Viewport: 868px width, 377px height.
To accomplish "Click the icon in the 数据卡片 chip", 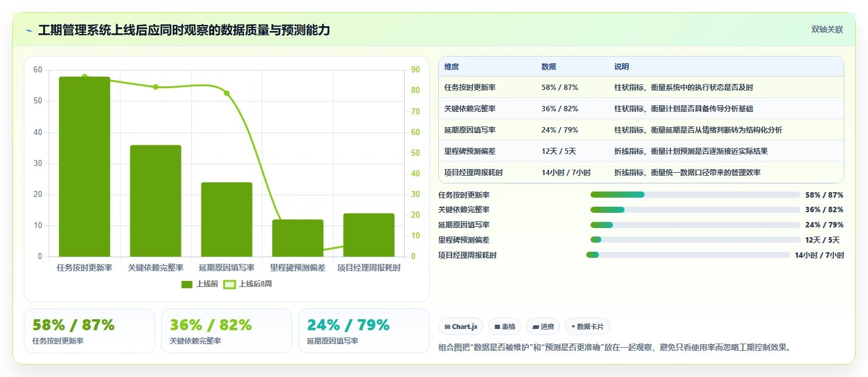I will [x=573, y=327].
